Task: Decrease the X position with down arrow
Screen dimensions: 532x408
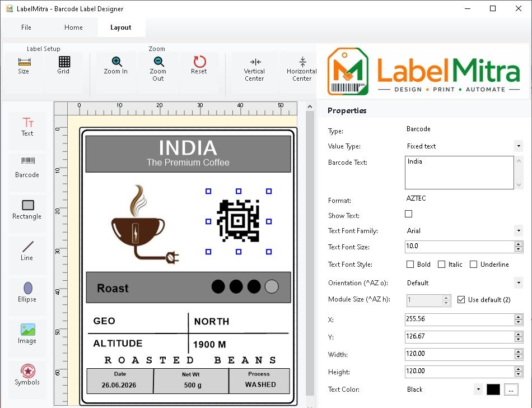Action: click(x=518, y=322)
